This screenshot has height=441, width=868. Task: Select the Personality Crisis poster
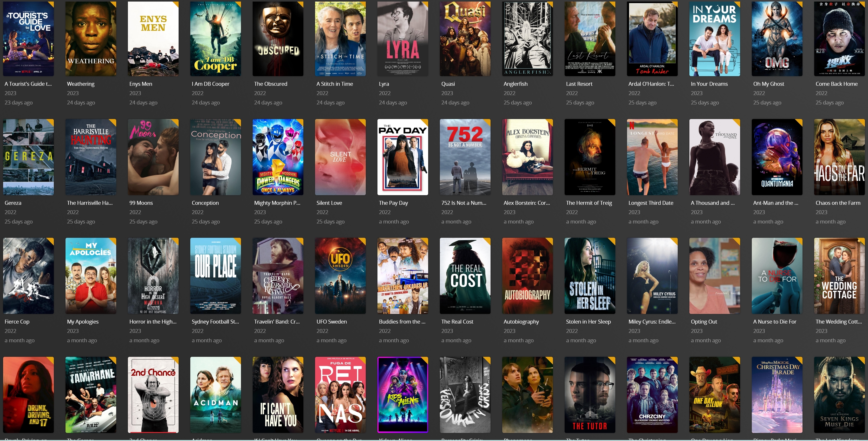(x=465, y=395)
